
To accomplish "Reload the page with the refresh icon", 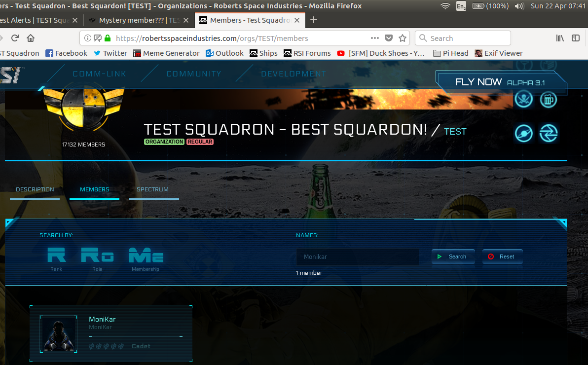I will pyautogui.click(x=15, y=38).
